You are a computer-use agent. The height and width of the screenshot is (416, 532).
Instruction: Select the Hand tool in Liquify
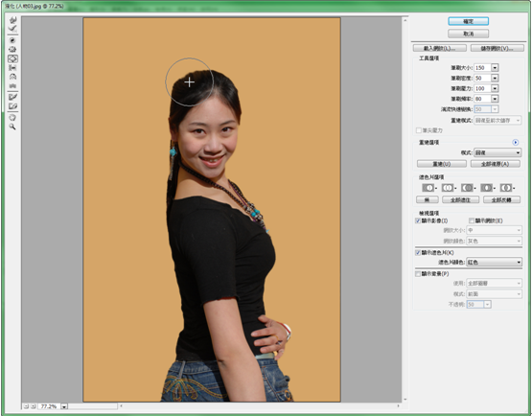point(12,118)
